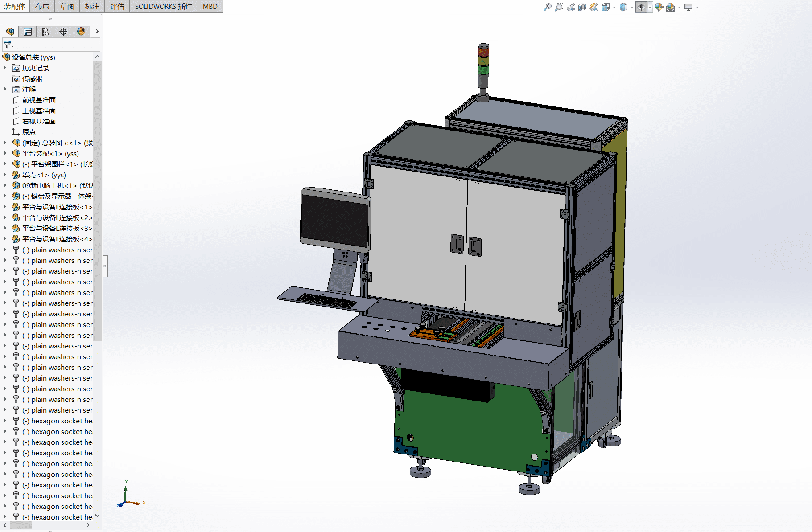Click the 09新电脑主机<1> component
Screen dimensions: 812x532
tap(49, 186)
